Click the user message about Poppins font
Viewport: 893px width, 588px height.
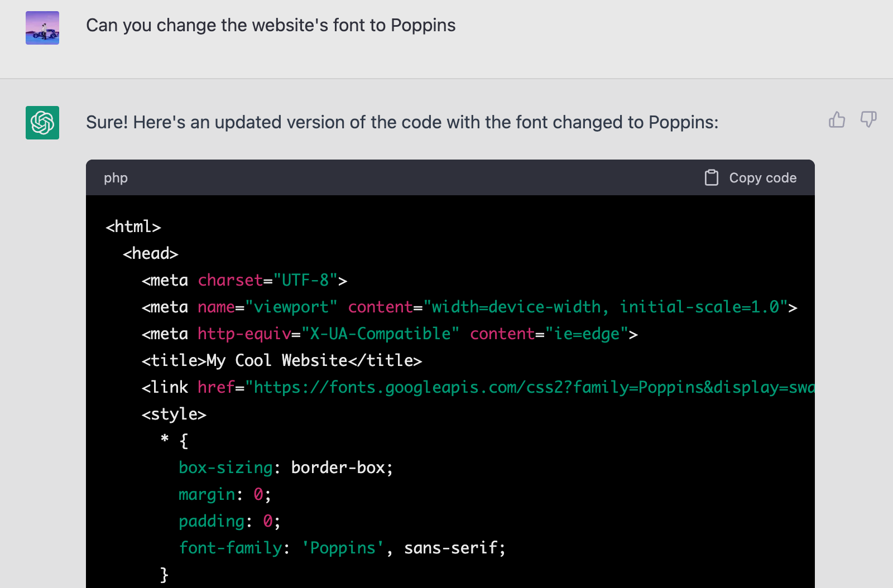(x=271, y=26)
